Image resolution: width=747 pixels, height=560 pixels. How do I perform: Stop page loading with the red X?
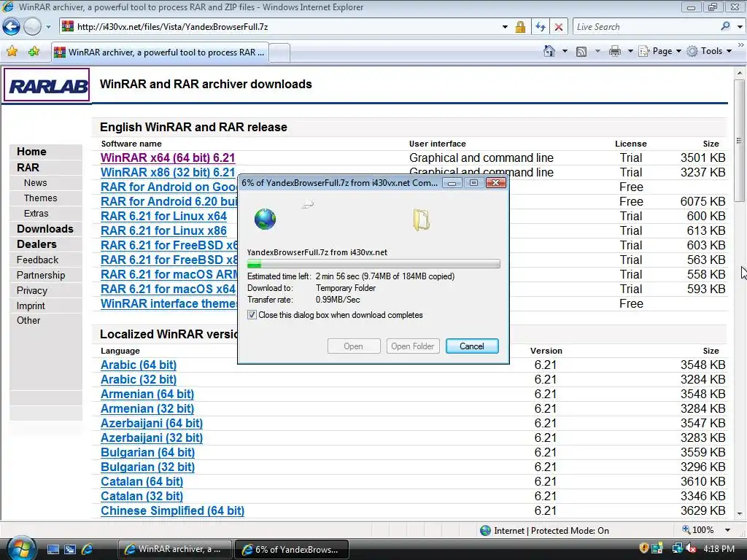[x=559, y=27]
